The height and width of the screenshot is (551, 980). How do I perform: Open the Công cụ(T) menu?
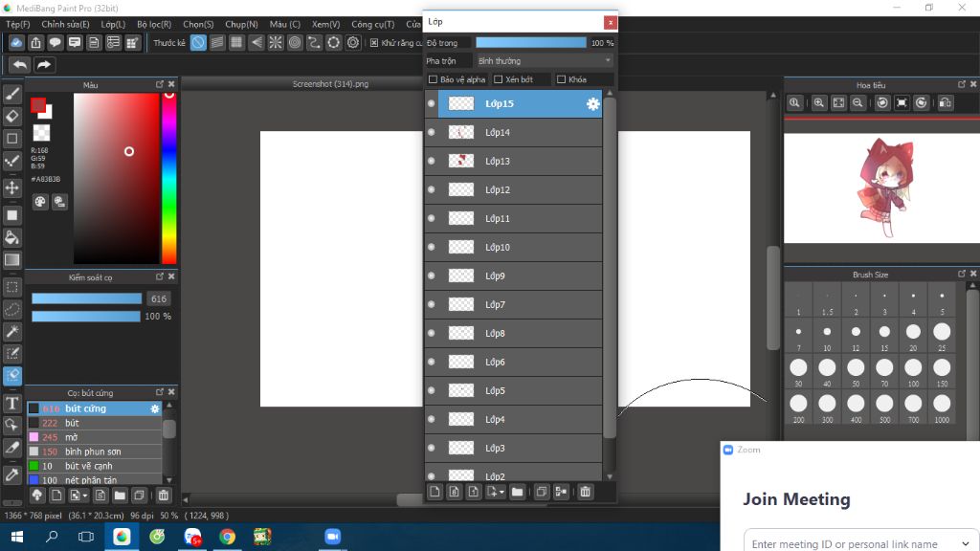point(373,24)
